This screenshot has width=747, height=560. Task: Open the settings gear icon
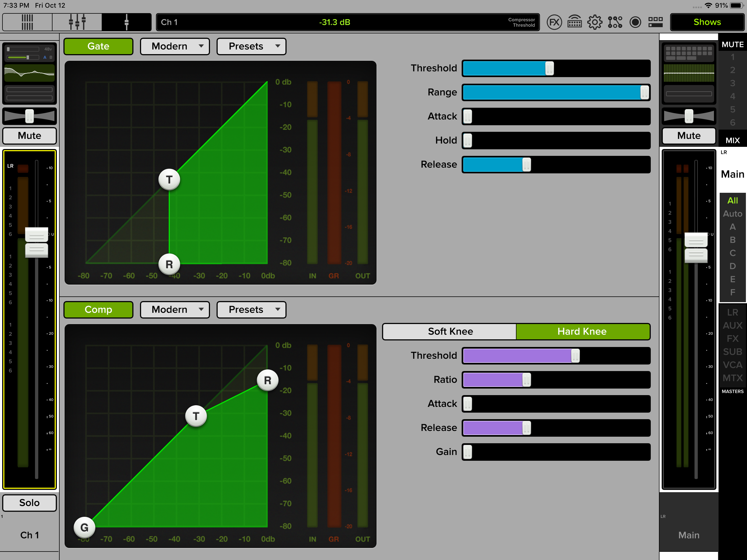[594, 22]
